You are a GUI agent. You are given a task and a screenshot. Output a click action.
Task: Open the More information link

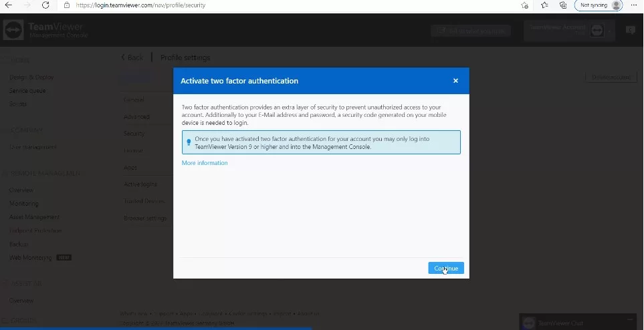(x=205, y=163)
